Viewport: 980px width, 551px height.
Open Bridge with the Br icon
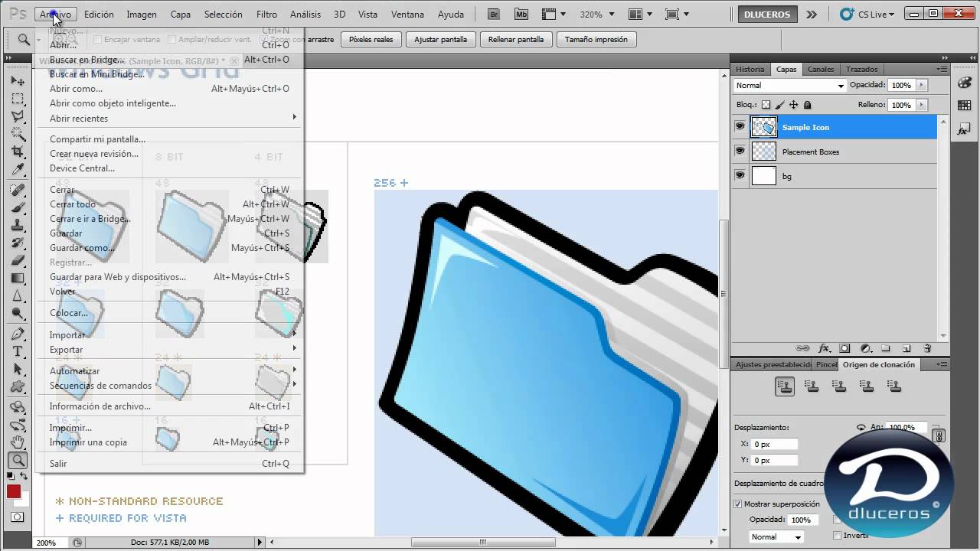pos(495,15)
